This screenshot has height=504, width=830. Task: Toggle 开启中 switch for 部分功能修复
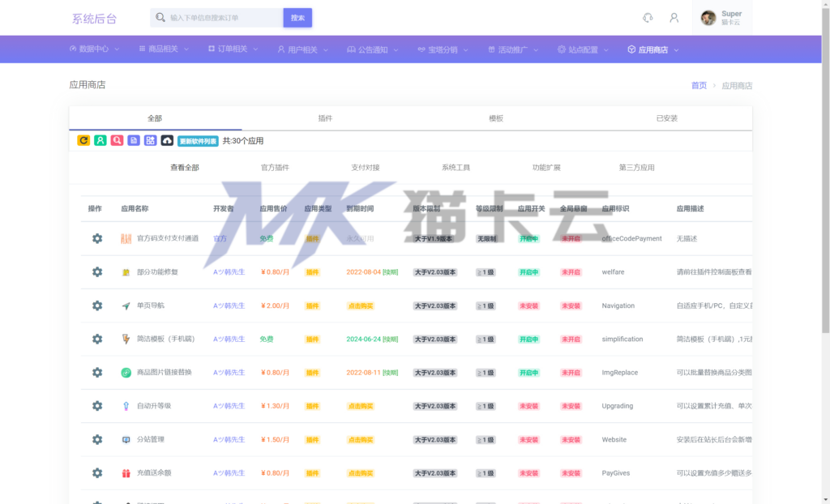coord(528,272)
